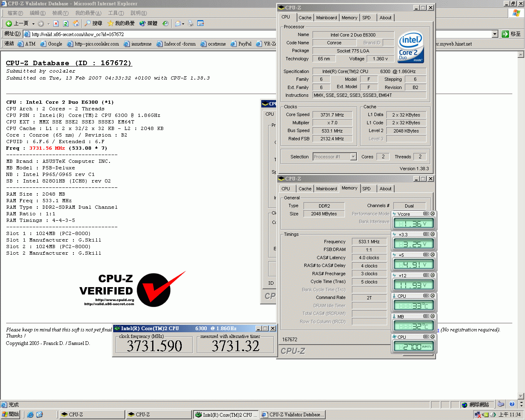Go back with the IE Back arrow
Screen dimensions: 525x420
click(x=16, y=23)
